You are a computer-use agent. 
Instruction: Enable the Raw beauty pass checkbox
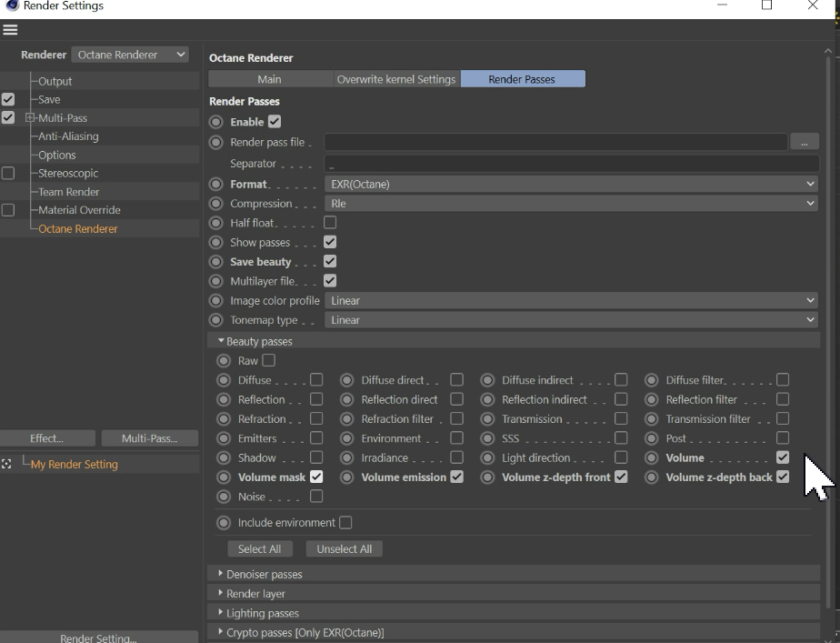[269, 361]
